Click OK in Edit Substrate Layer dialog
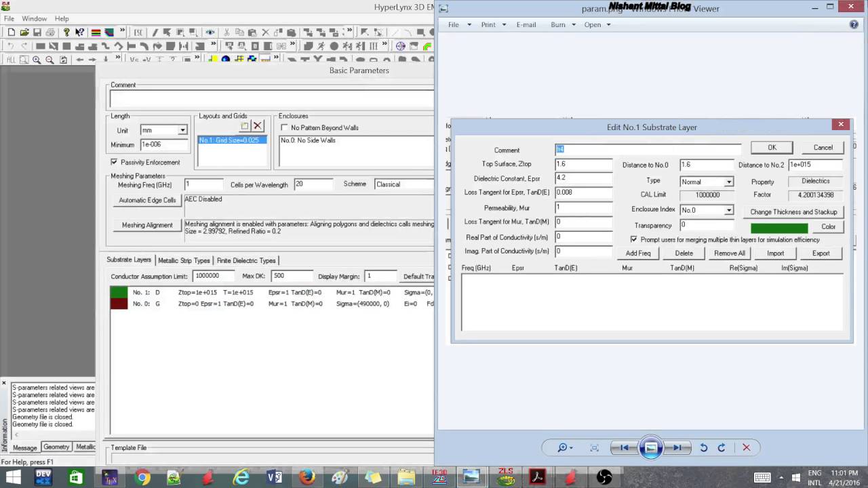This screenshot has width=868, height=488. pyautogui.click(x=772, y=147)
